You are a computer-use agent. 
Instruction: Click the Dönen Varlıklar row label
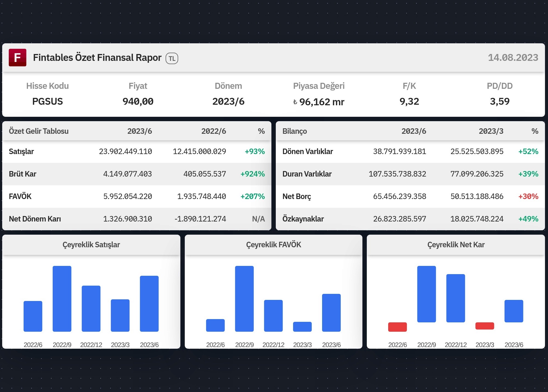coord(308,151)
